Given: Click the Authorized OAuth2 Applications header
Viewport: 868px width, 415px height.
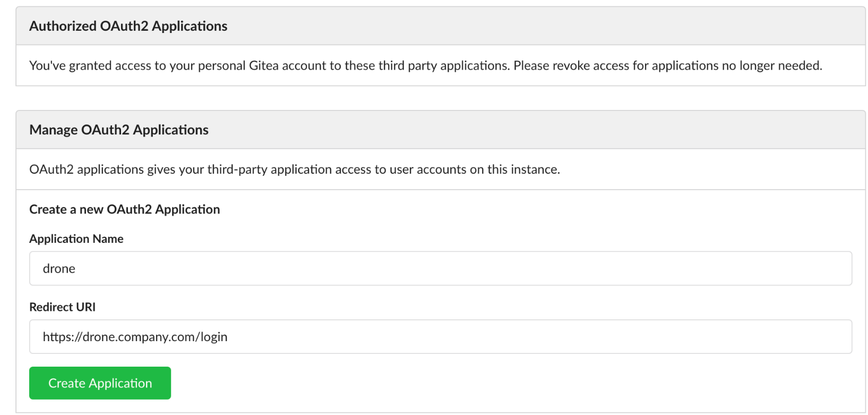Looking at the screenshot, I should coord(128,26).
